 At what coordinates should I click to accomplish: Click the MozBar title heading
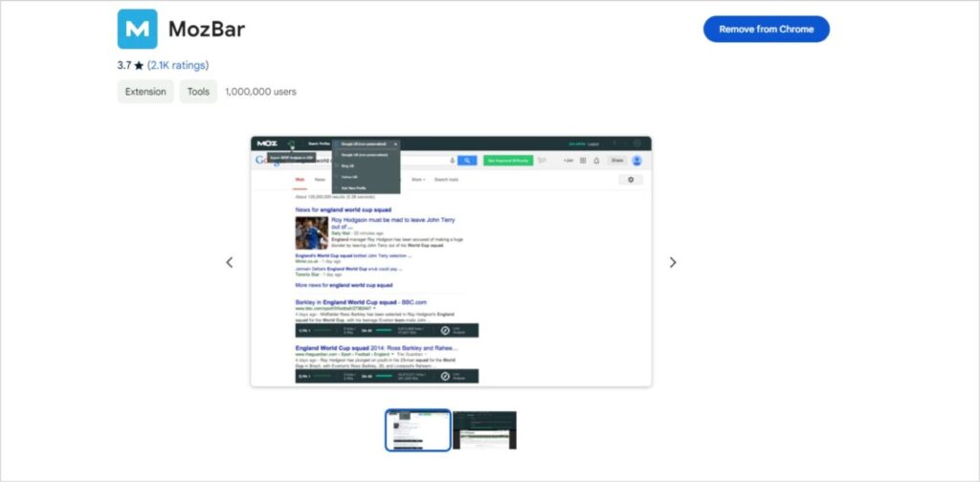pyautogui.click(x=207, y=29)
